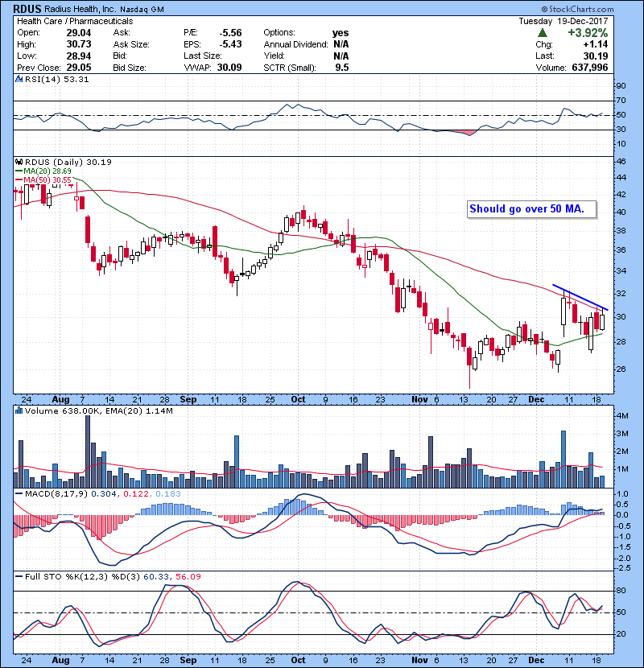The height and width of the screenshot is (668, 644).
Task: Click the RSI line chart icon
Action: 19,79
